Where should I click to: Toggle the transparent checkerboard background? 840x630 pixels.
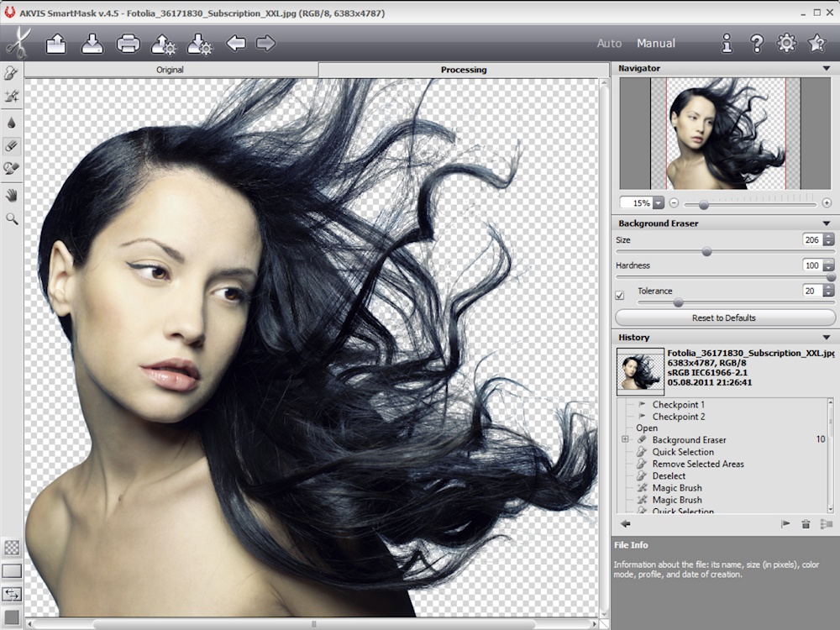click(x=12, y=547)
